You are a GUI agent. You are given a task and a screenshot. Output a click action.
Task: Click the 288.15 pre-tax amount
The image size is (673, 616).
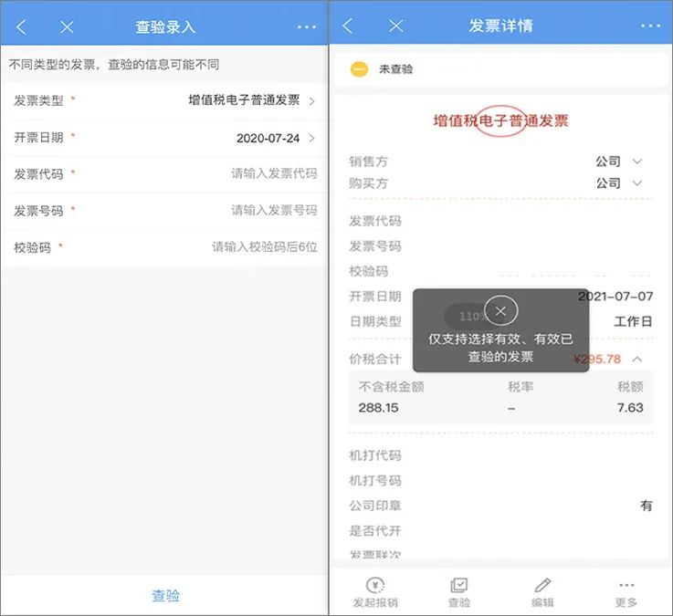click(x=378, y=408)
